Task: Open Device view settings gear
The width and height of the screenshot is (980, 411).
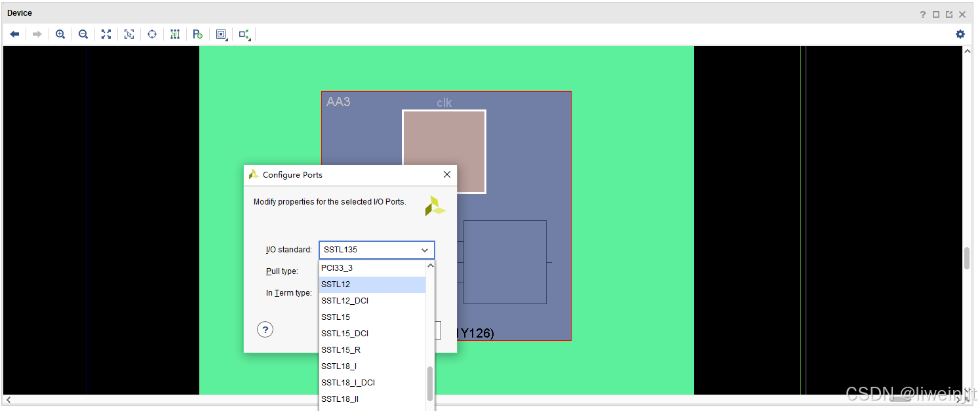Action: coord(960,34)
